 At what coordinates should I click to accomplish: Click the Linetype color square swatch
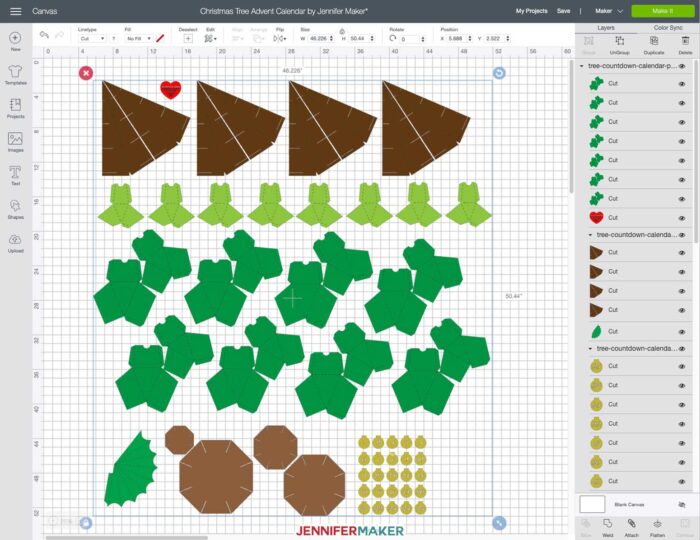pyautogui.click(x=114, y=39)
